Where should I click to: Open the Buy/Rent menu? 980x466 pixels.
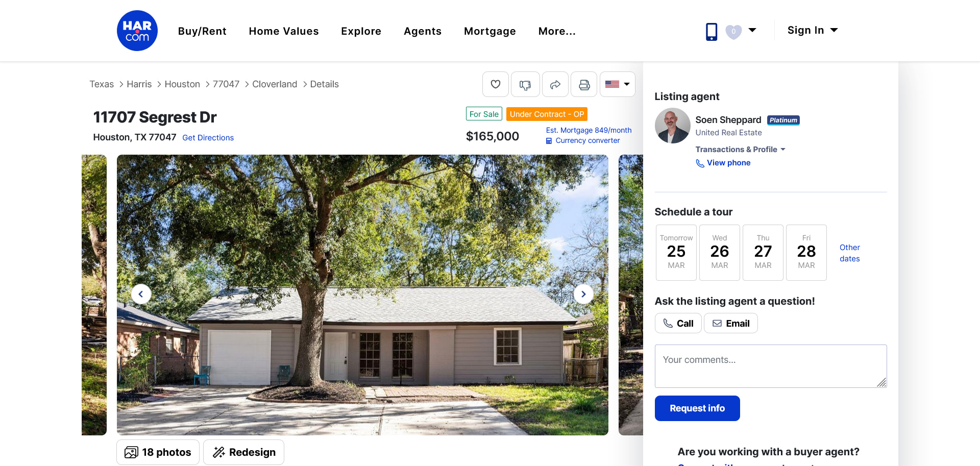click(202, 31)
